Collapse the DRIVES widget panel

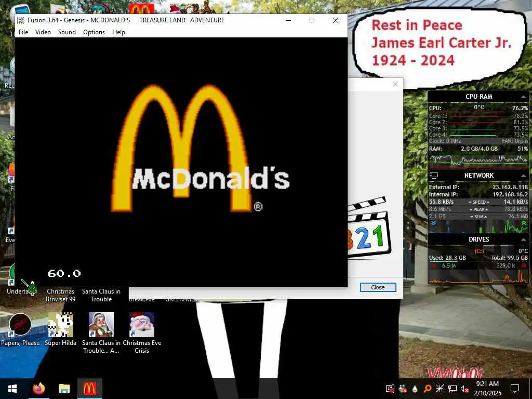coord(524,240)
